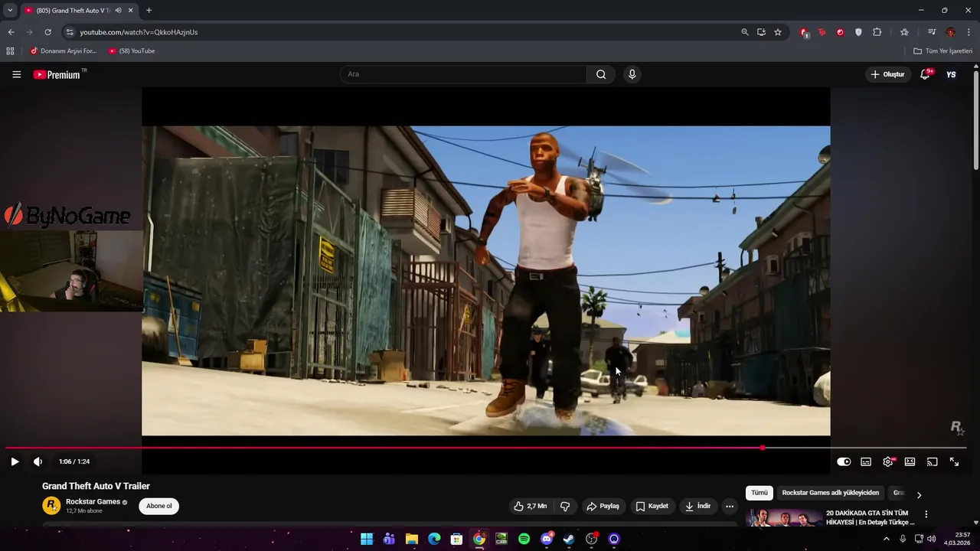
Task: Open video player settings gear
Action: pyautogui.click(x=888, y=461)
